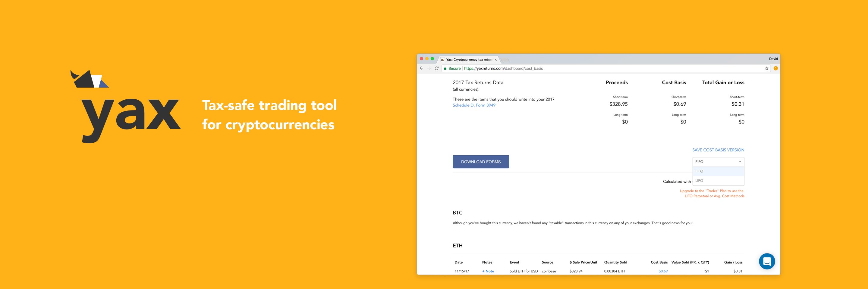Viewport: 868px width, 289px height.
Task: Click the ETH section heading
Action: coord(458,246)
